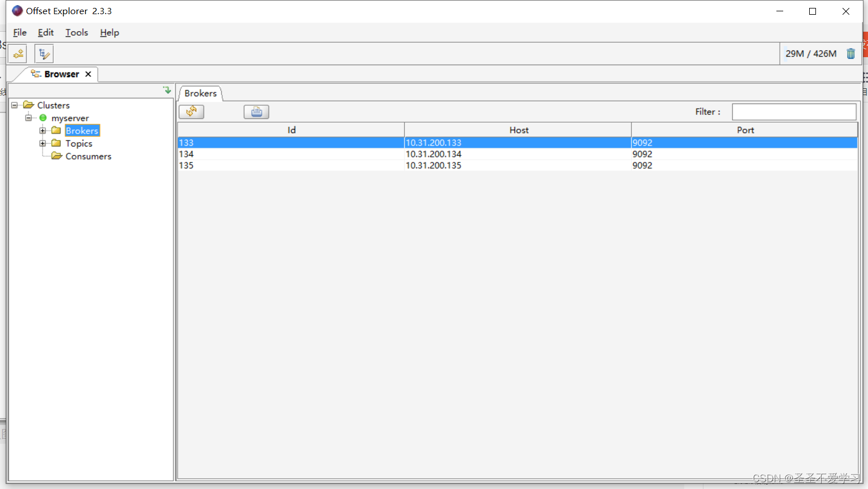This screenshot has height=489, width=868.
Task: Select the Browser tab
Action: point(62,74)
